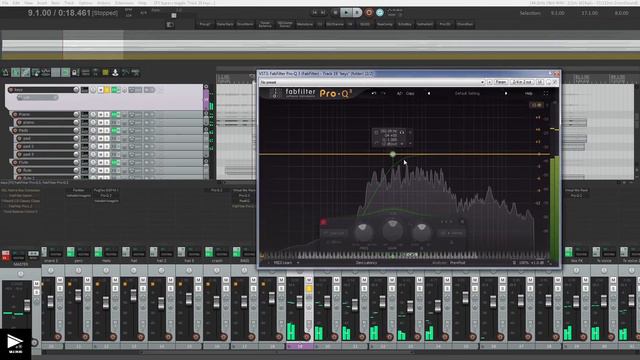Image resolution: width=640 pixels, height=360 pixels.
Task: Open the band stereo placement dropdown
Action: pos(451,233)
